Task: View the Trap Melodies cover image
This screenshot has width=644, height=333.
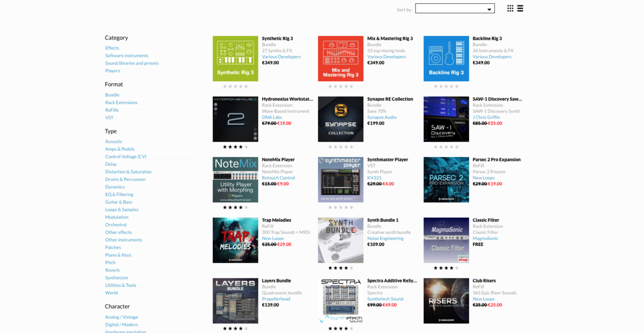Action: click(x=236, y=240)
